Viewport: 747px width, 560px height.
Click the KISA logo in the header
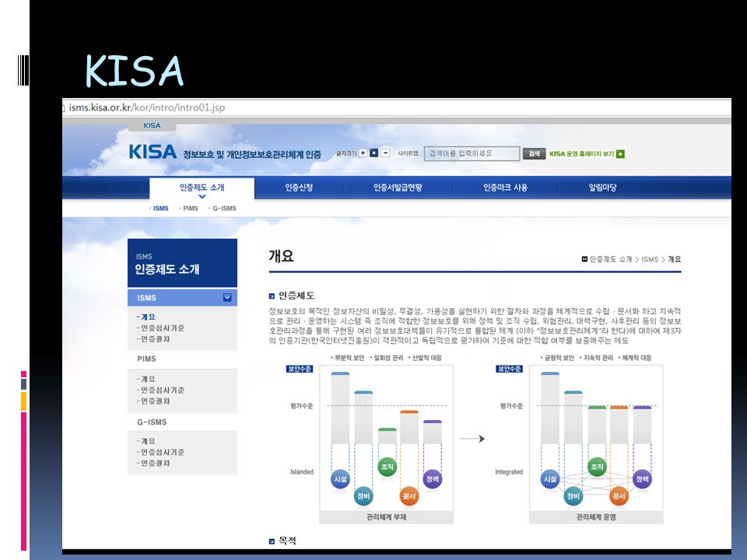click(x=153, y=152)
